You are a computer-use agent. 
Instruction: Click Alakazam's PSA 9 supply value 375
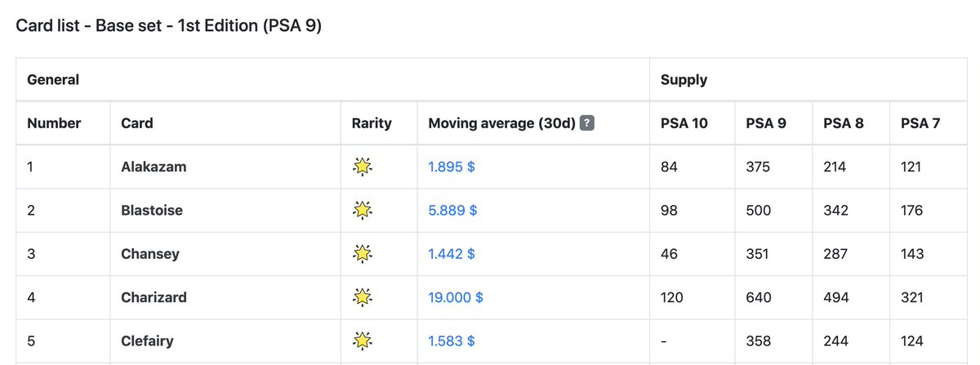(758, 167)
